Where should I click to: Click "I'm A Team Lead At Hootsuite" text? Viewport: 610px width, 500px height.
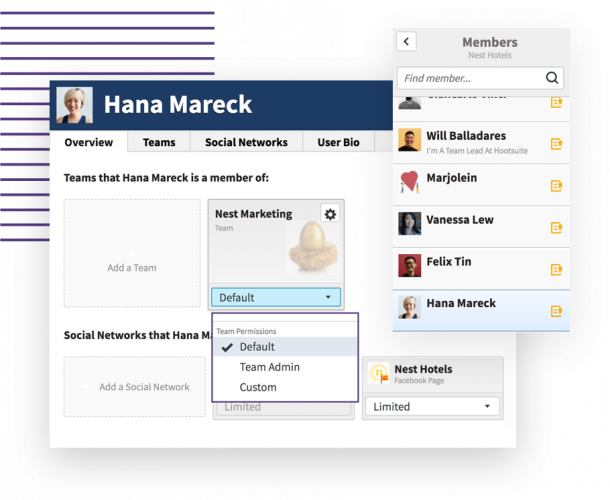click(477, 151)
